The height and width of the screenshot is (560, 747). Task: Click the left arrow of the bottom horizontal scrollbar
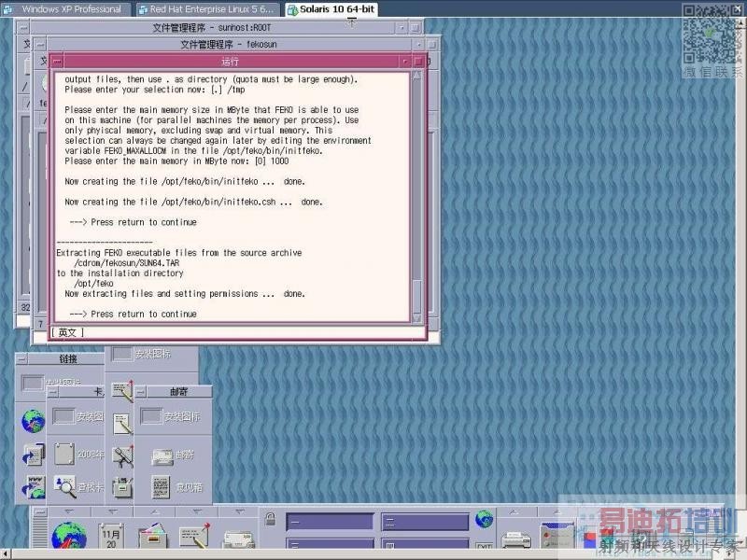6,554
